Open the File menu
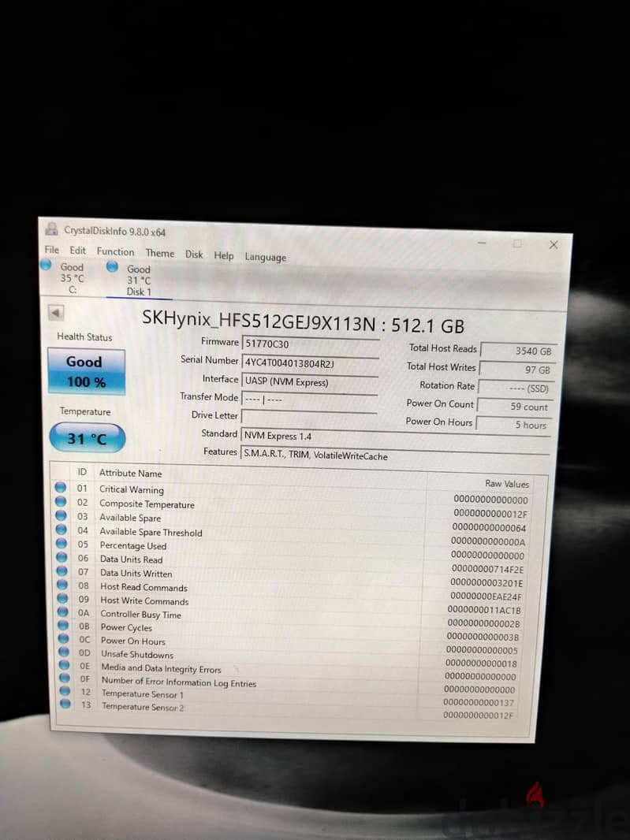This screenshot has width=630, height=840. tap(51, 250)
